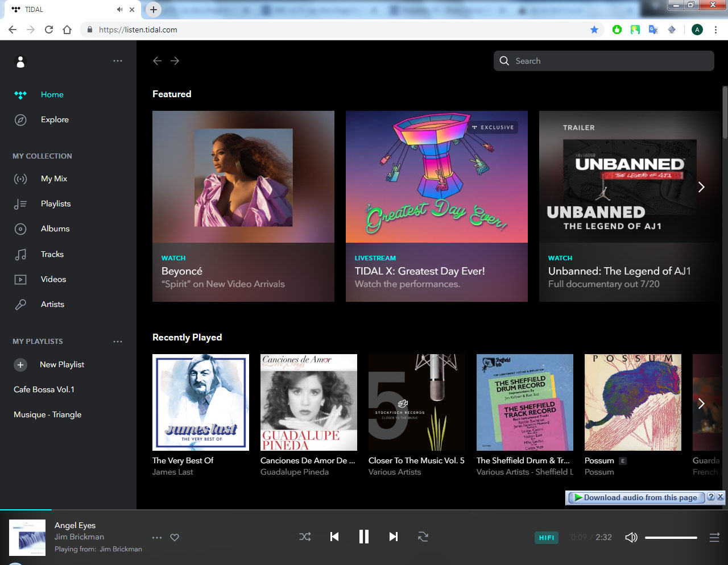This screenshot has width=728, height=565.
Task: Add Angel Eyes to favorites heart
Action: point(175,537)
